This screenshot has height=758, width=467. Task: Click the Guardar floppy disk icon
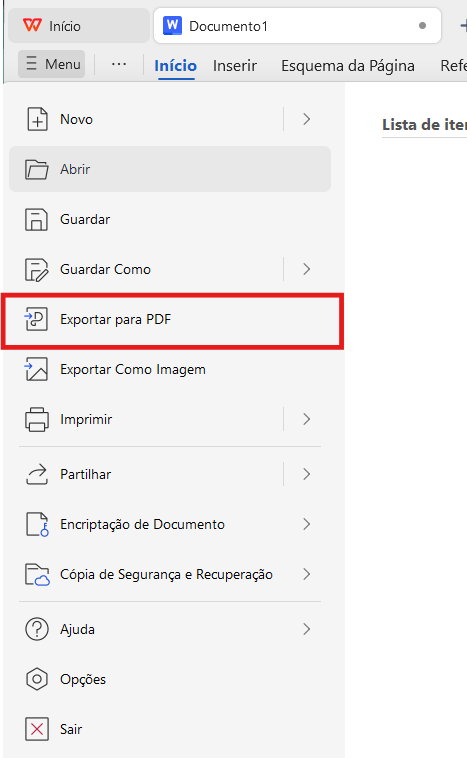tap(37, 219)
